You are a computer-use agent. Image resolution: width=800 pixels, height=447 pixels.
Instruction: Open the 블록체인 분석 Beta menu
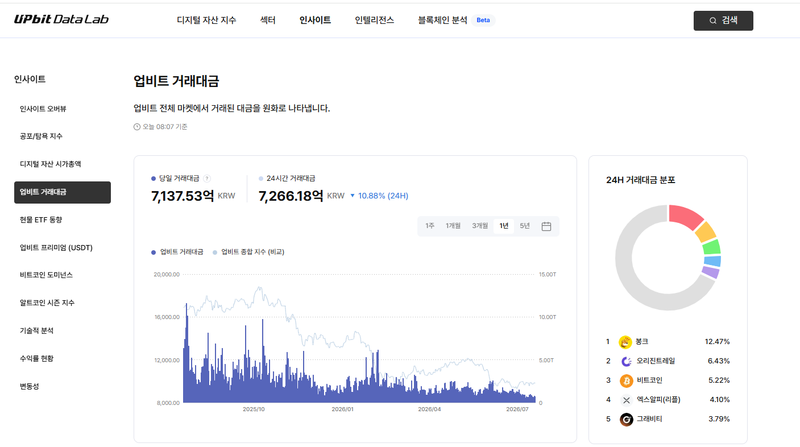pos(456,20)
